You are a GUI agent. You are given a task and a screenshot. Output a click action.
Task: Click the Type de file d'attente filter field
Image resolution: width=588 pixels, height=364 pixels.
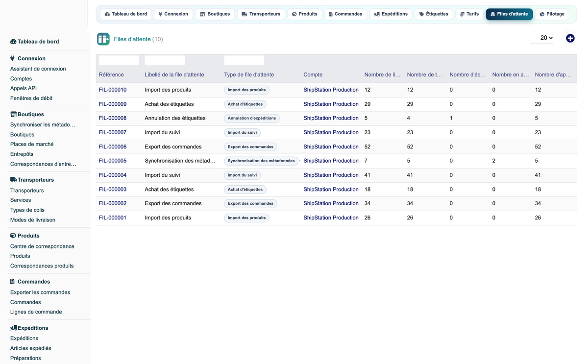coord(244,60)
